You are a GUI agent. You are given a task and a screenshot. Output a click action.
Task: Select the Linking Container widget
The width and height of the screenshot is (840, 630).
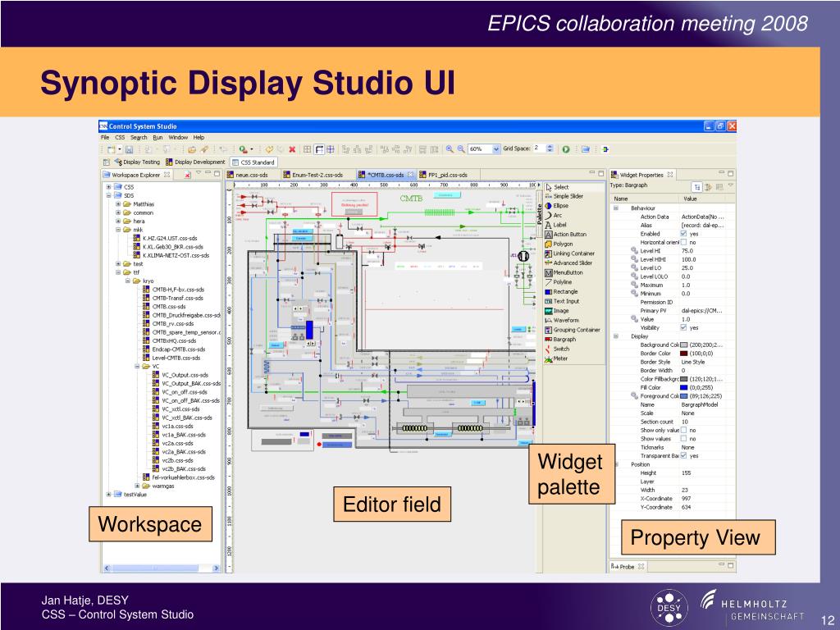coord(569,254)
